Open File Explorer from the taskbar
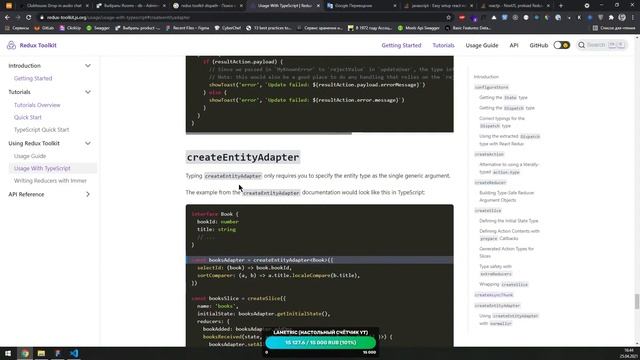The height and width of the screenshot is (360, 640). 41,353
